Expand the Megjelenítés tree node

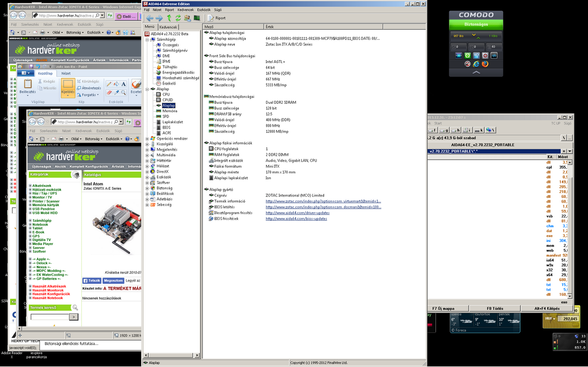pos(147,150)
